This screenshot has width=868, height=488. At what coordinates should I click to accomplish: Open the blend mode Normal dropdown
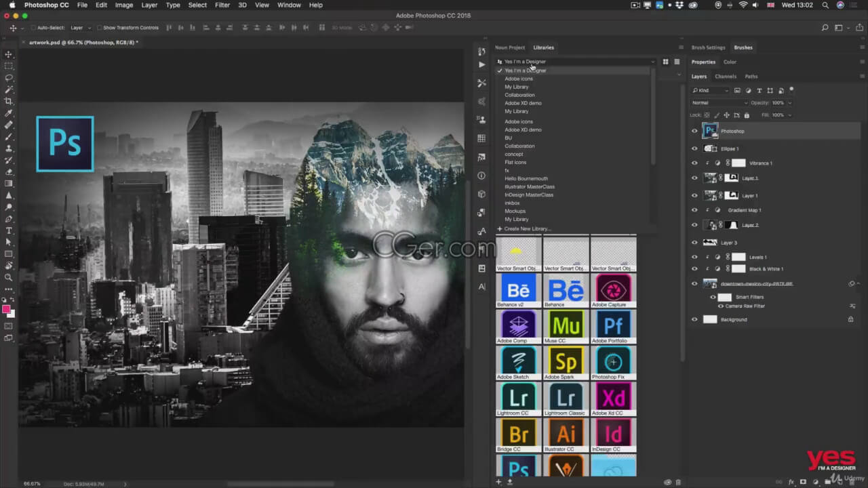click(x=719, y=103)
